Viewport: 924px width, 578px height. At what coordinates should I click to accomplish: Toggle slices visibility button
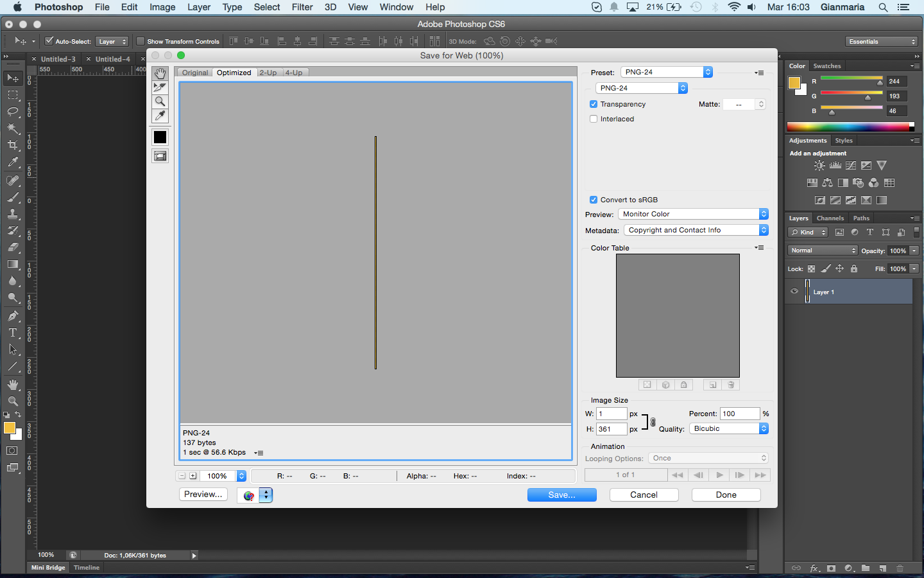tap(160, 156)
